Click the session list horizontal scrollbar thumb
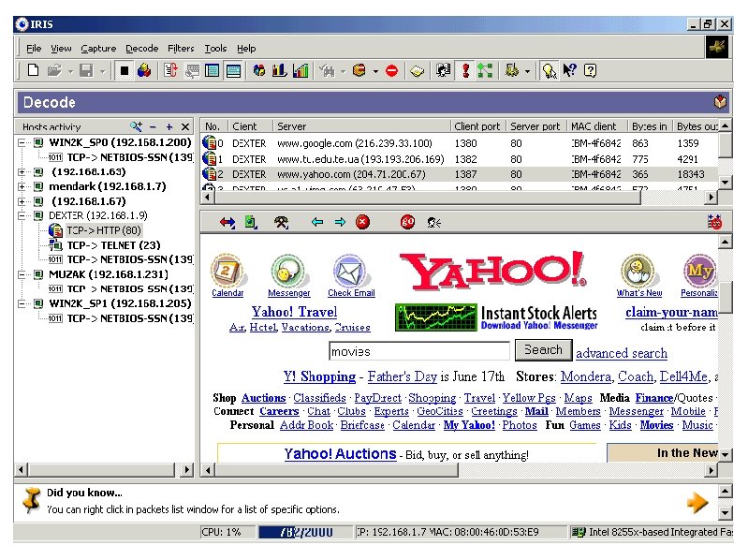Viewport: 748px width, 560px height. click(x=428, y=197)
